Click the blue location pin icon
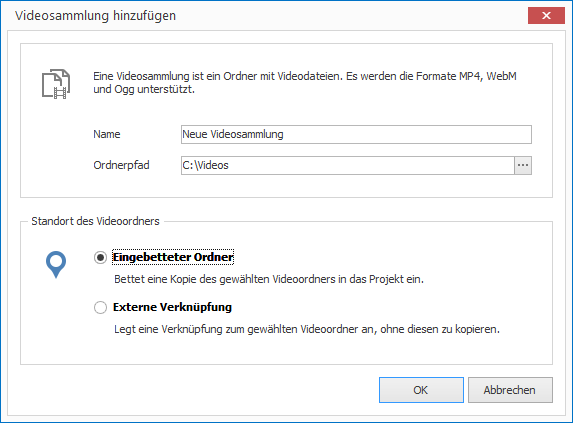This screenshot has height=423, width=573. pos(56,264)
